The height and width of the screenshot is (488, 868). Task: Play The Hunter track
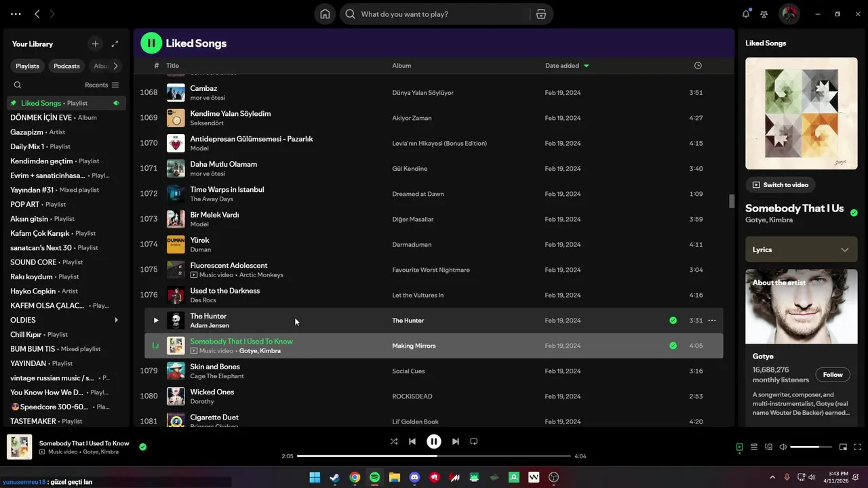tap(155, 321)
